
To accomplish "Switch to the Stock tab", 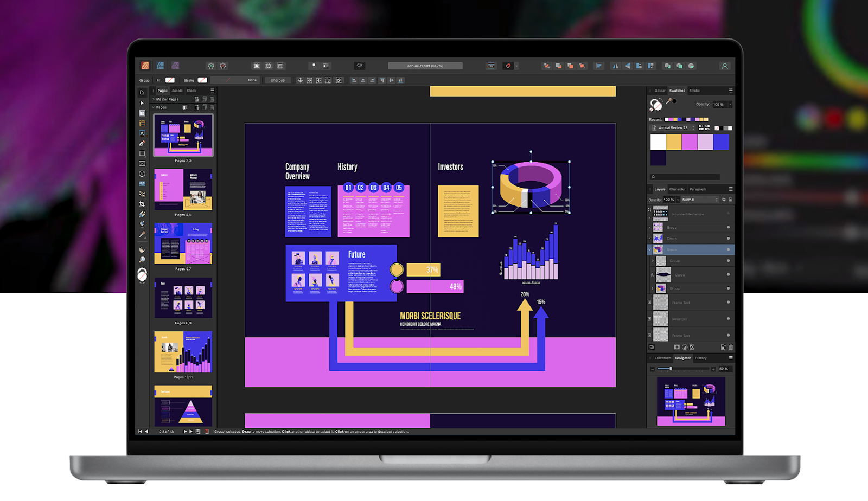I will pos(192,91).
